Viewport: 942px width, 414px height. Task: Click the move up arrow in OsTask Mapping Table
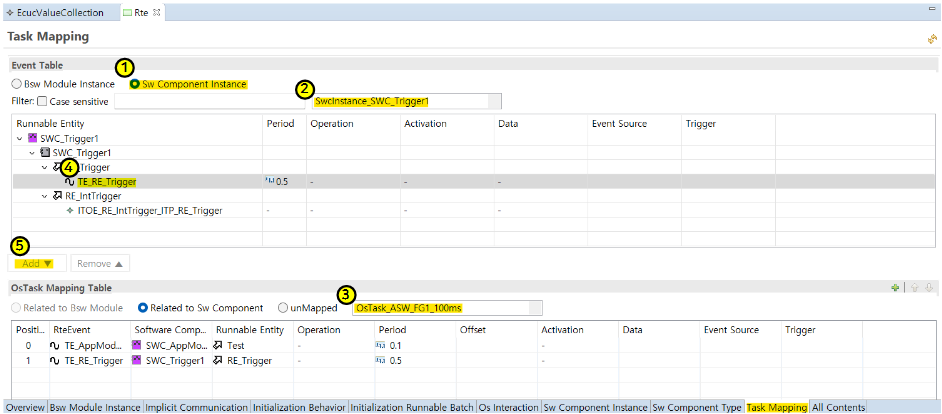(x=914, y=288)
